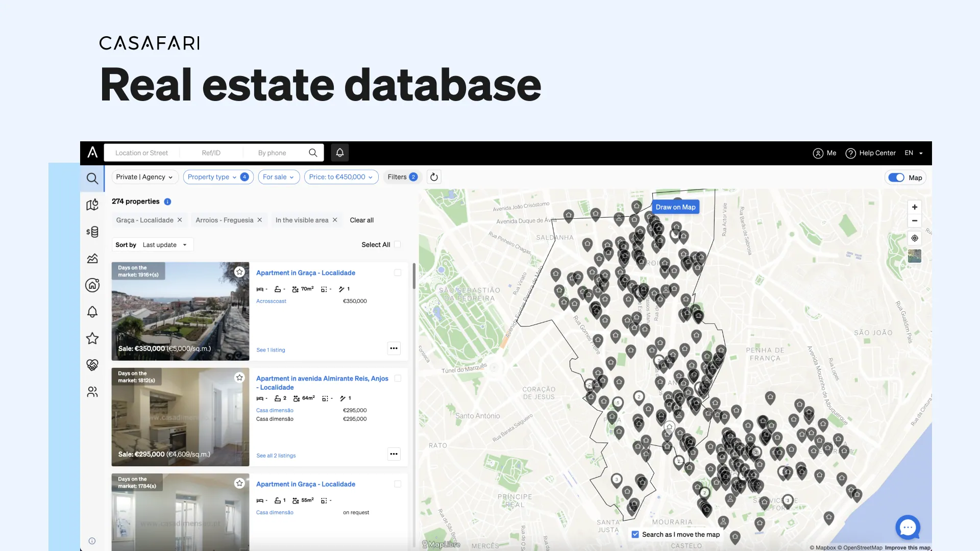This screenshot has width=980, height=551.
Task: Click Clear all filters
Action: [x=361, y=220]
